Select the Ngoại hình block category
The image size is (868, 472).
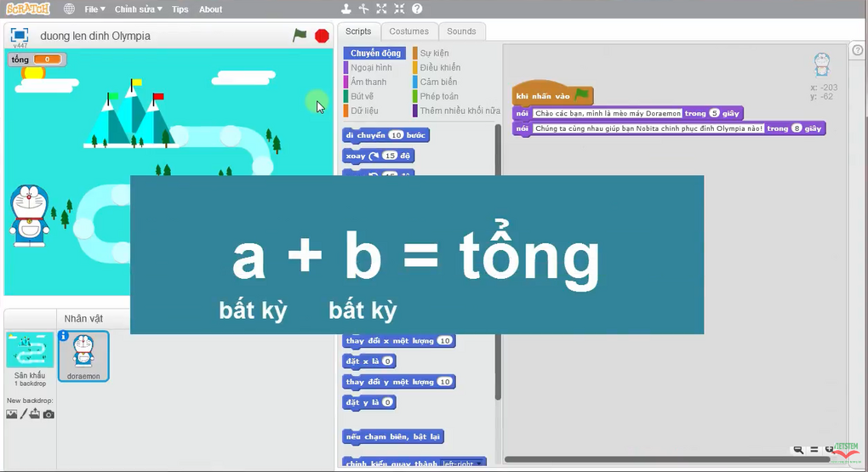371,67
